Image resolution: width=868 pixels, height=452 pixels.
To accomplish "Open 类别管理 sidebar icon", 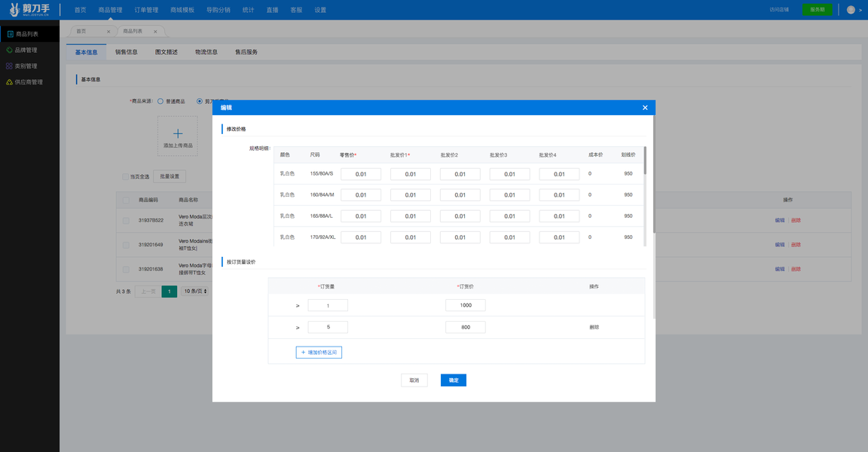I will click(9, 66).
